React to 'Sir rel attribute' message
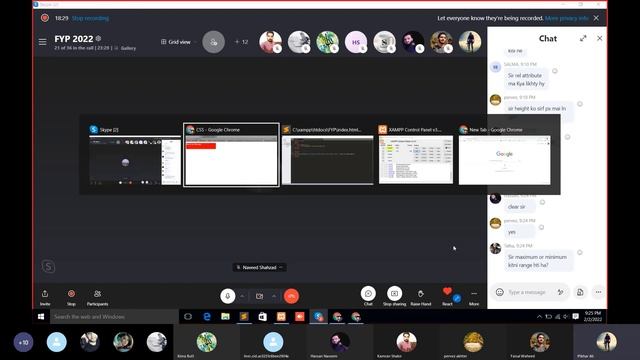Viewport: 640px width, 360px height. tap(555, 71)
